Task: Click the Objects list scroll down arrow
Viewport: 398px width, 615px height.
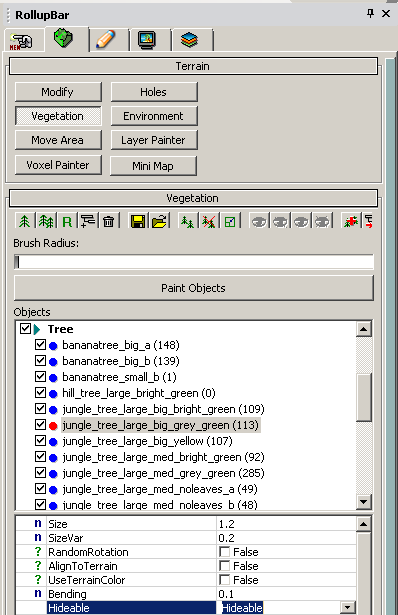Action: (364, 501)
